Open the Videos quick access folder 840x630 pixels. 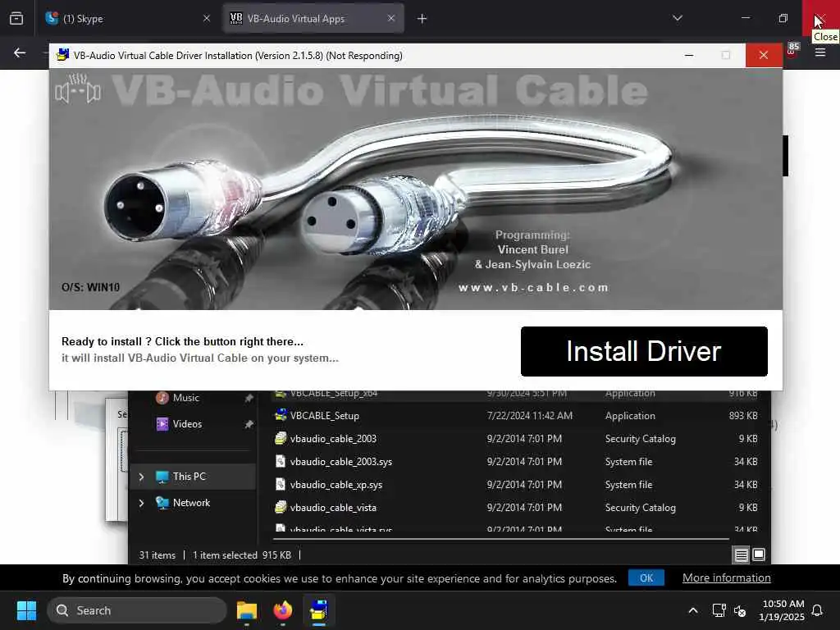pyautogui.click(x=187, y=424)
